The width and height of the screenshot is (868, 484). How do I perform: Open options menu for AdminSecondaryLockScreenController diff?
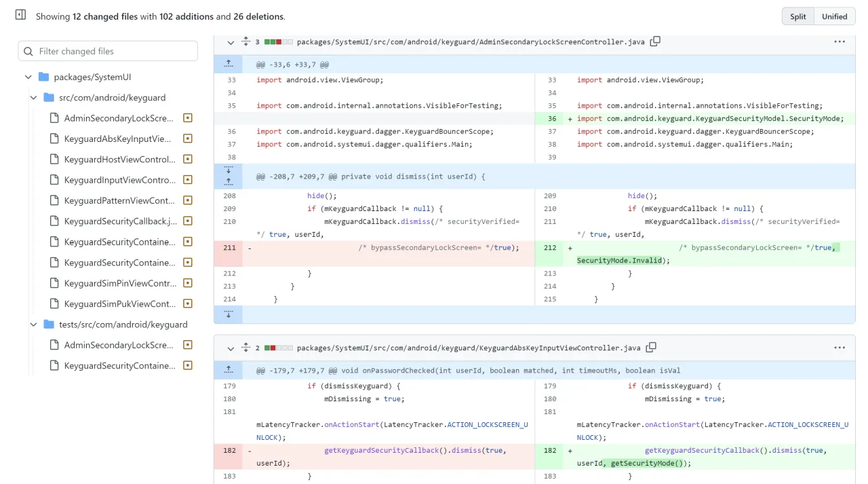tap(840, 41)
